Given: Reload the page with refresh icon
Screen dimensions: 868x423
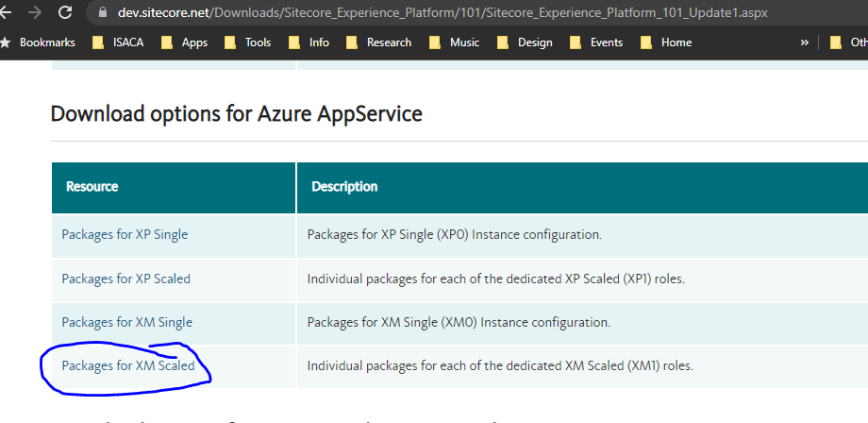Looking at the screenshot, I should tap(65, 12).
